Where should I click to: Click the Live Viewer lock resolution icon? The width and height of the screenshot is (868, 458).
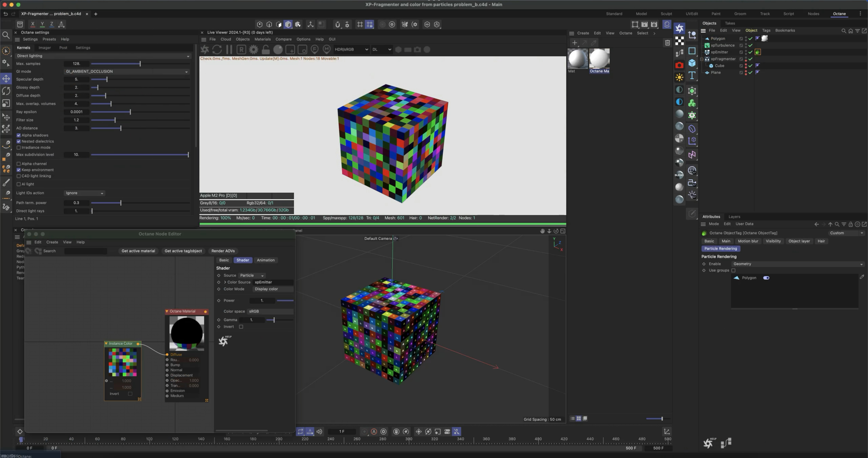click(x=266, y=50)
